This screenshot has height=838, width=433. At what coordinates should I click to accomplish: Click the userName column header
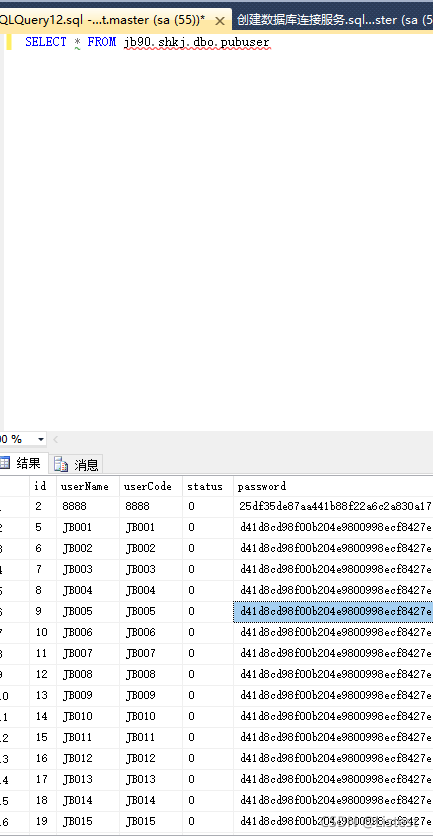pos(88,486)
